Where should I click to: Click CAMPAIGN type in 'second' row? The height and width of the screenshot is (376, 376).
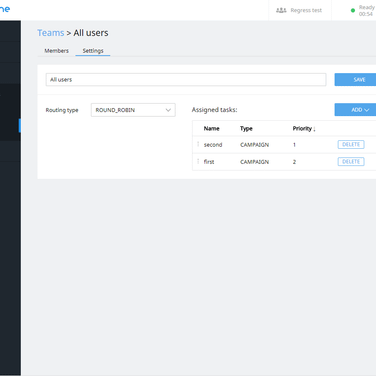pyautogui.click(x=254, y=145)
